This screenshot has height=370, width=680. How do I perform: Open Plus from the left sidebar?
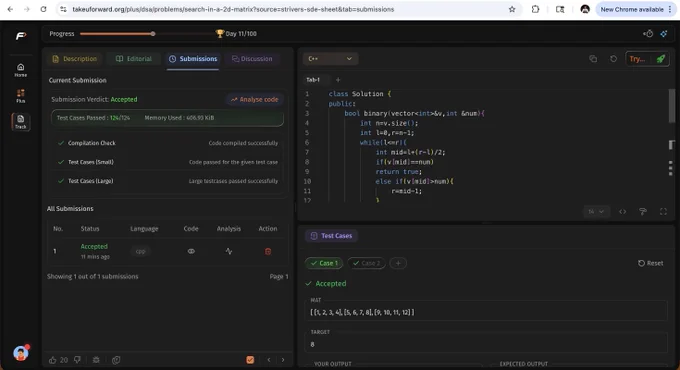20,96
